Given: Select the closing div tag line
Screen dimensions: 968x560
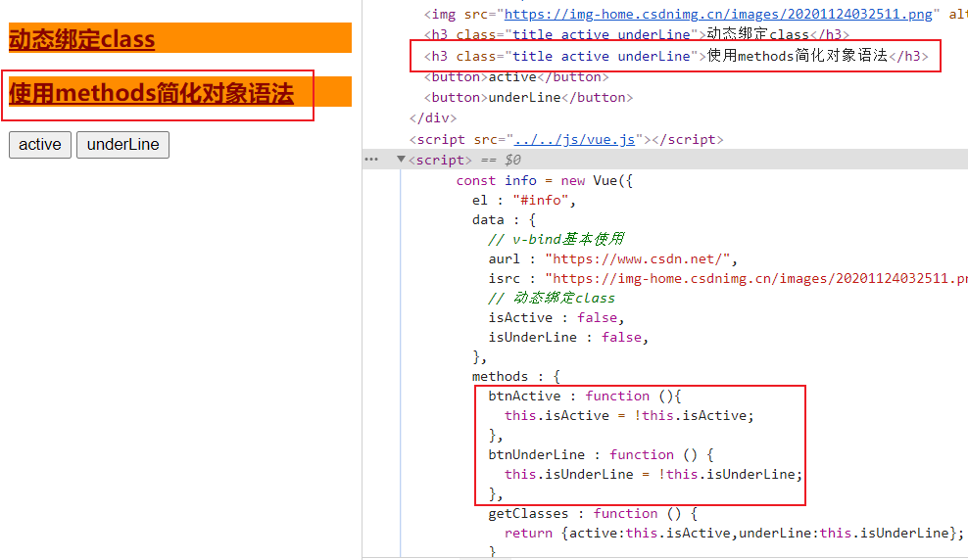Looking at the screenshot, I should (433, 117).
